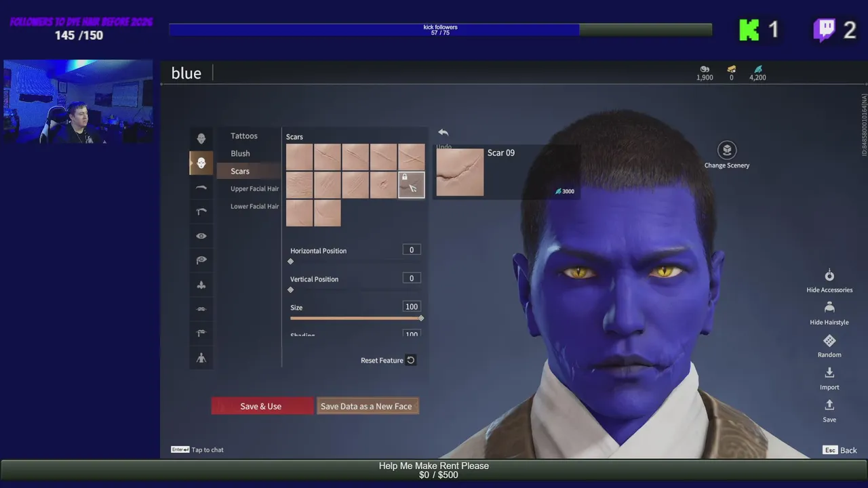Click the Save upload icon on right
The width and height of the screenshot is (868, 488).
coord(829,405)
